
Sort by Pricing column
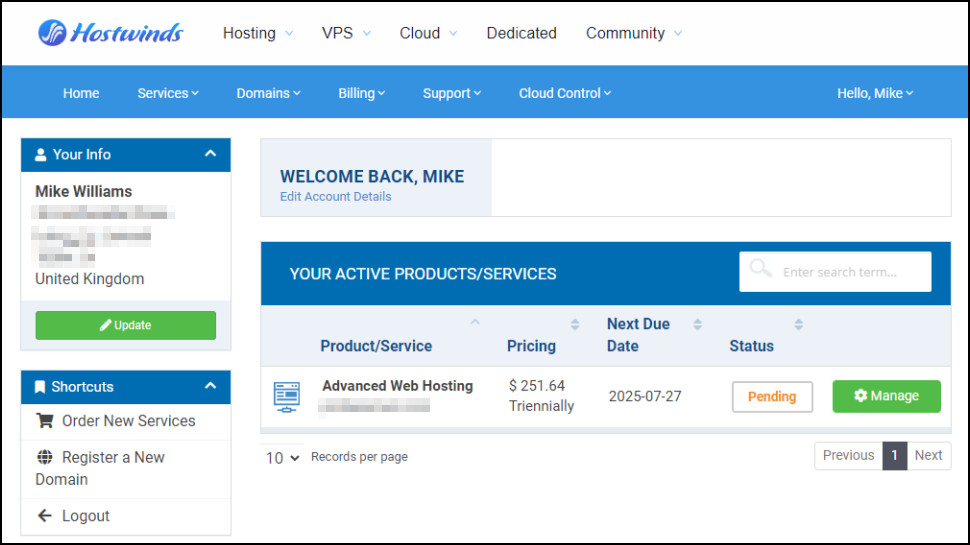[531, 346]
